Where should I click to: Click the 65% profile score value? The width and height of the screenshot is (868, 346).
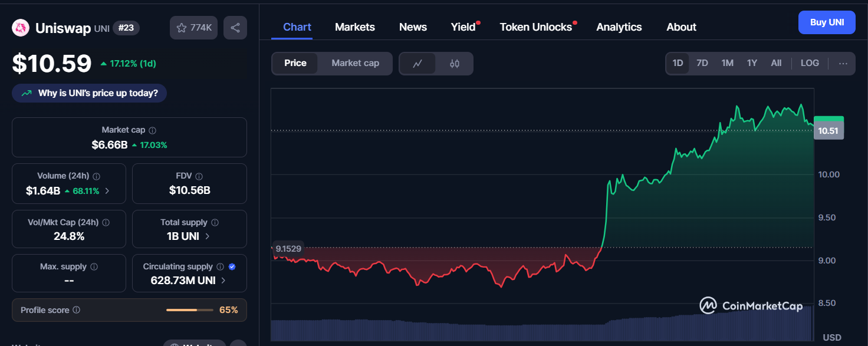229,310
